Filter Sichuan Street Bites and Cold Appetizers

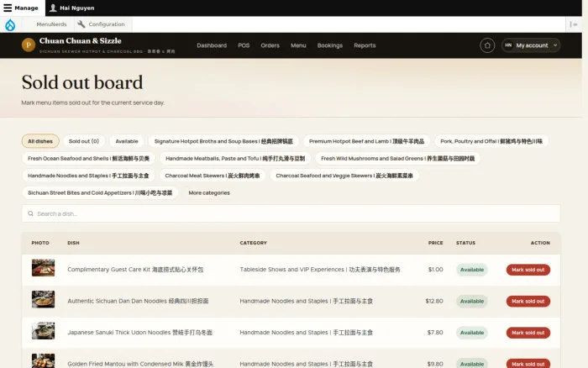(100, 192)
